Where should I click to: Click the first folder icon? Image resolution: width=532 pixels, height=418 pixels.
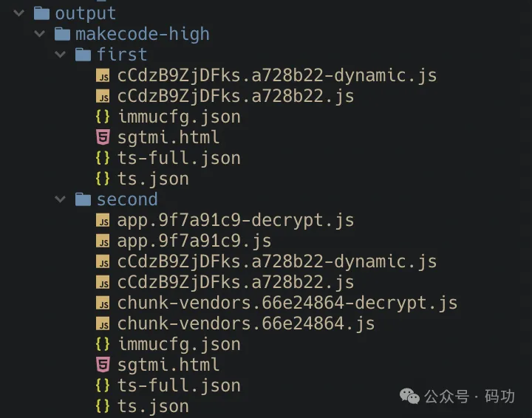pos(83,55)
